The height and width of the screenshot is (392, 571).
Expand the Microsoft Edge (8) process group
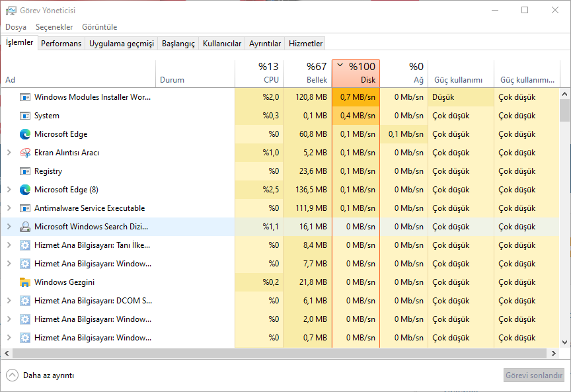pyautogui.click(x=9, y=190)
